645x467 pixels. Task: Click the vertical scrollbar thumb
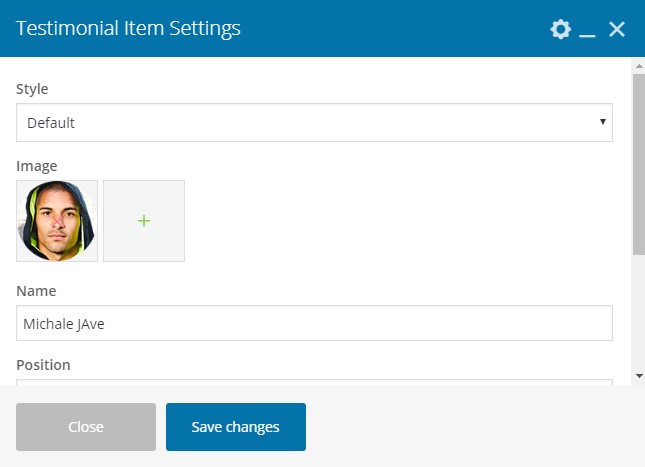coord(639,165)
